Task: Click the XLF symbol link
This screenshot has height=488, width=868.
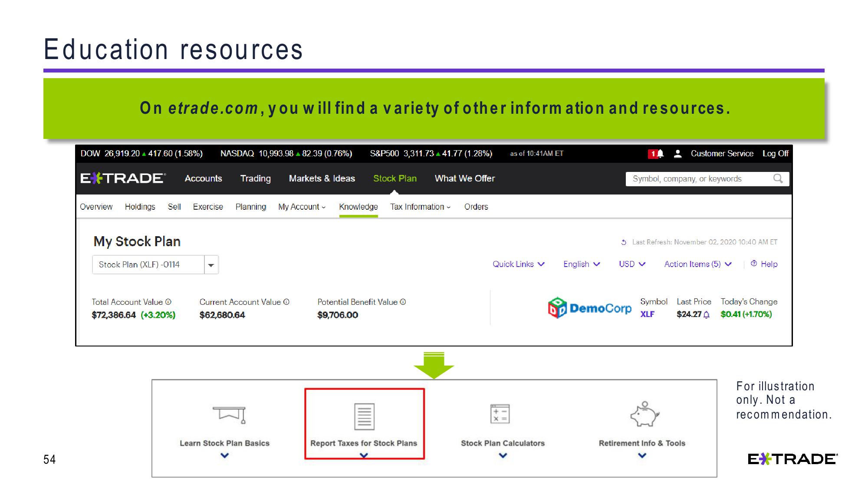Action: click(647, 314)
